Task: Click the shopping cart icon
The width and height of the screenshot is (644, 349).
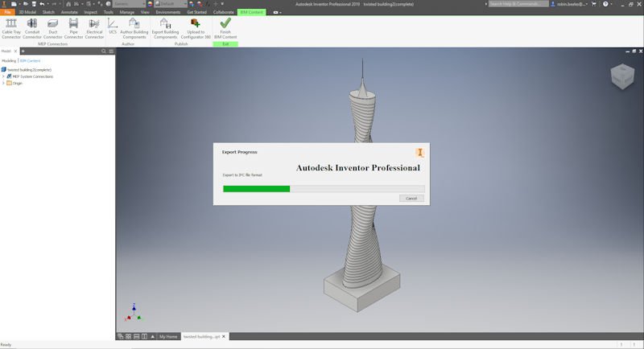Action: (593, 4)
